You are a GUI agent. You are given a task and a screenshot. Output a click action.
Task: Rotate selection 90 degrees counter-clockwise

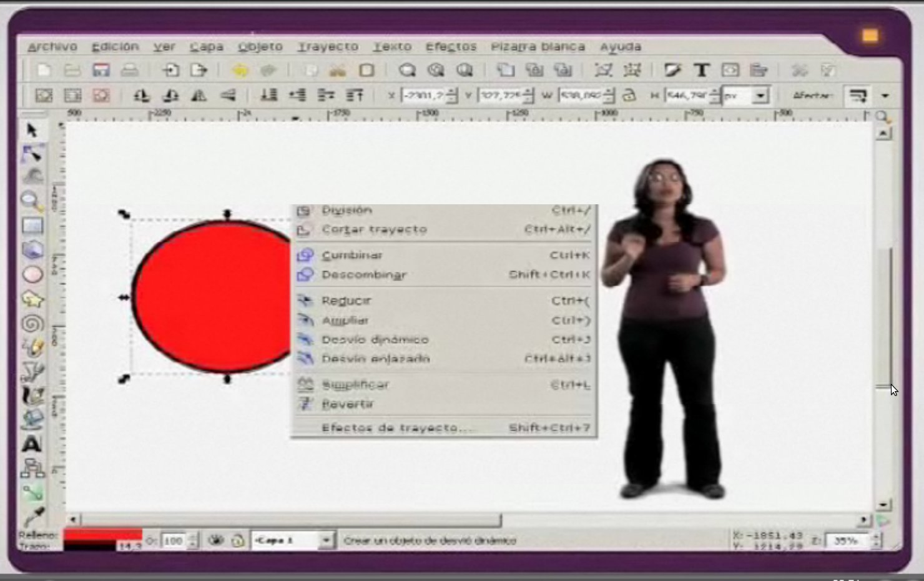(x=142, y=96)
